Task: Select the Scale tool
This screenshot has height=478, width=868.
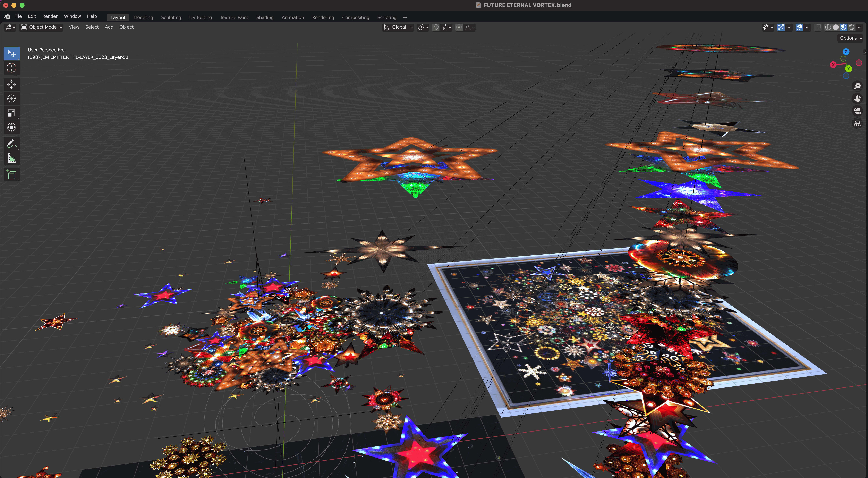Action: coord(11,113)
